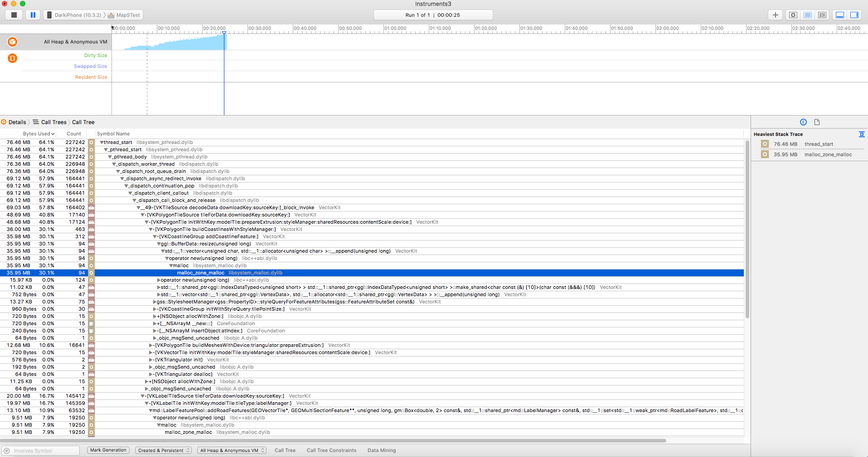Open the Data Mining options

click(x=382, y=450)
